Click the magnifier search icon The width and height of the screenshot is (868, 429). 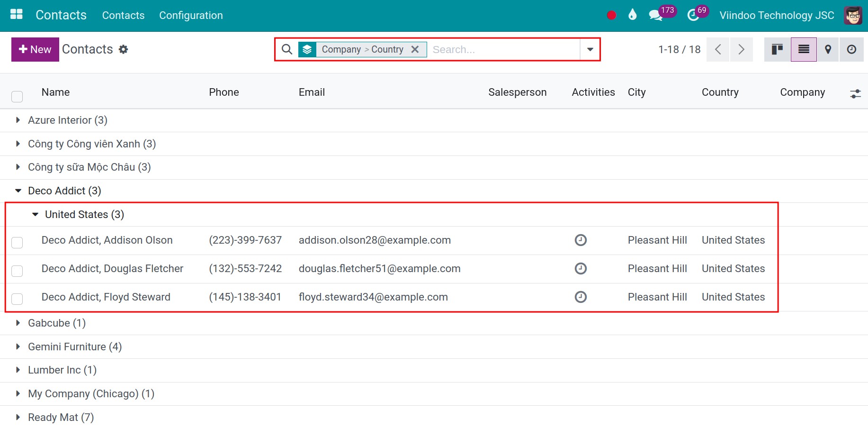[287, 49]
